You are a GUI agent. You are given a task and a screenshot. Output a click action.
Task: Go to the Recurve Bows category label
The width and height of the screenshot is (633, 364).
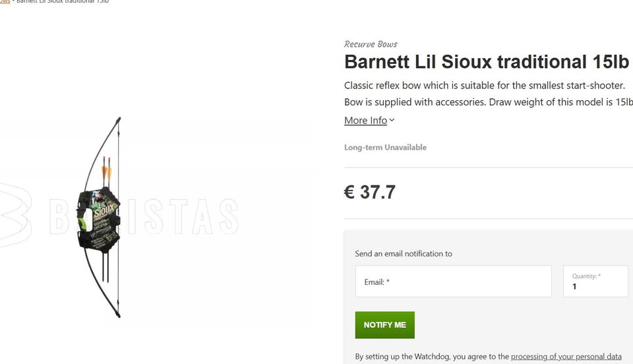click(371, 44)
